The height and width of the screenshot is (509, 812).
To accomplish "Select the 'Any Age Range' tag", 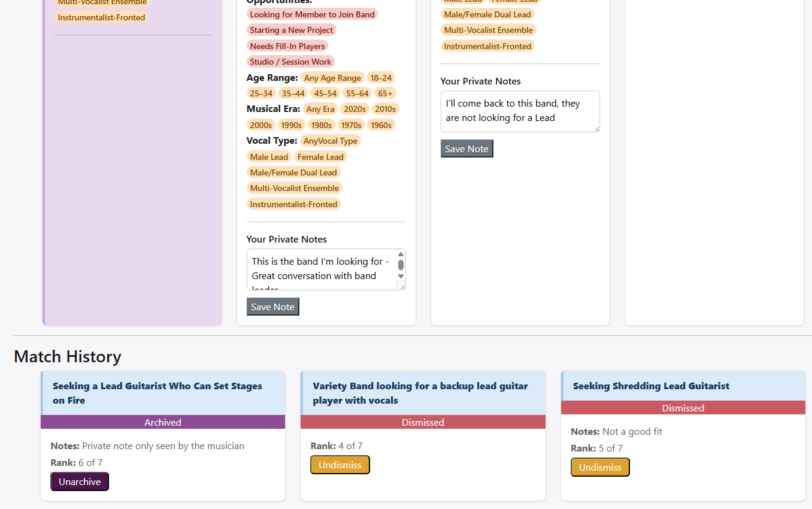I will click(332, 78).
